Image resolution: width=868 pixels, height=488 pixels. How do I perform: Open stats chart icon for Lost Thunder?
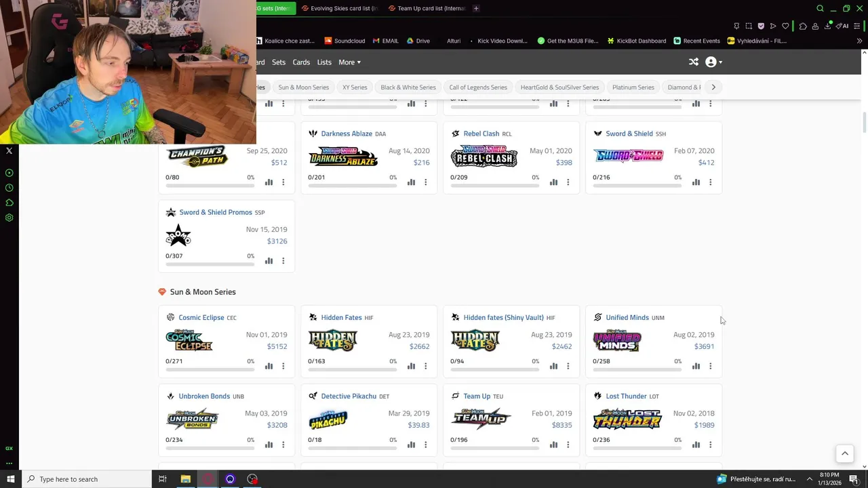pos(696,445)
